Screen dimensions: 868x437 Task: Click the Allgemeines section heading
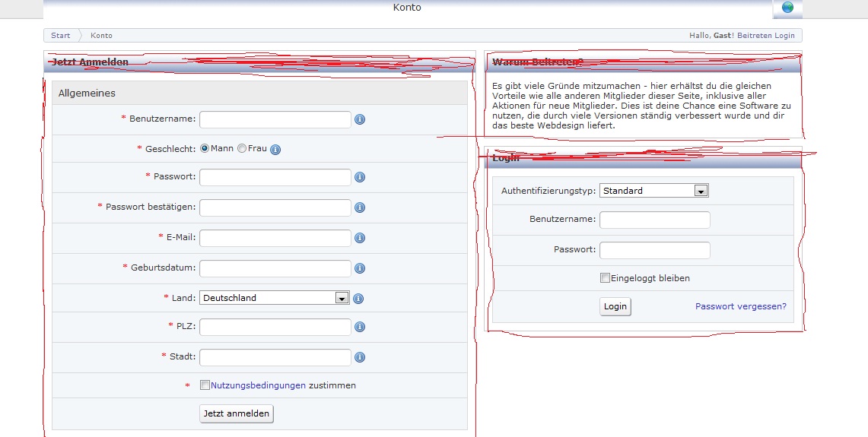(x=87, y=93)
